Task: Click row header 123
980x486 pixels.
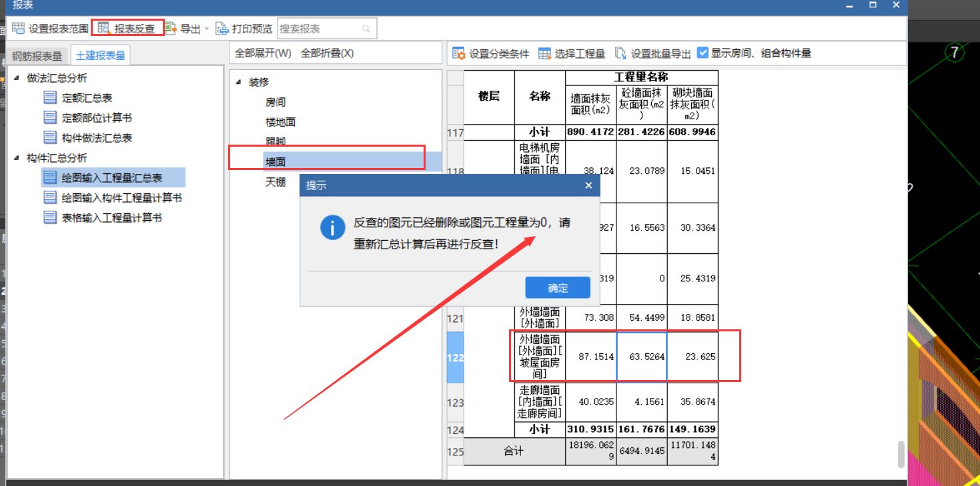Action: pos(455,403)
